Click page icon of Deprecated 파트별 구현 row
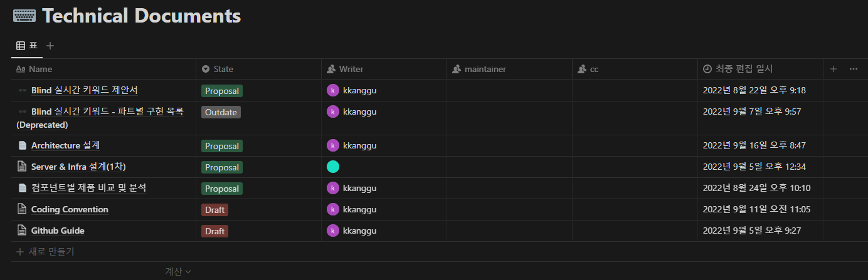 tap(23, 112)
